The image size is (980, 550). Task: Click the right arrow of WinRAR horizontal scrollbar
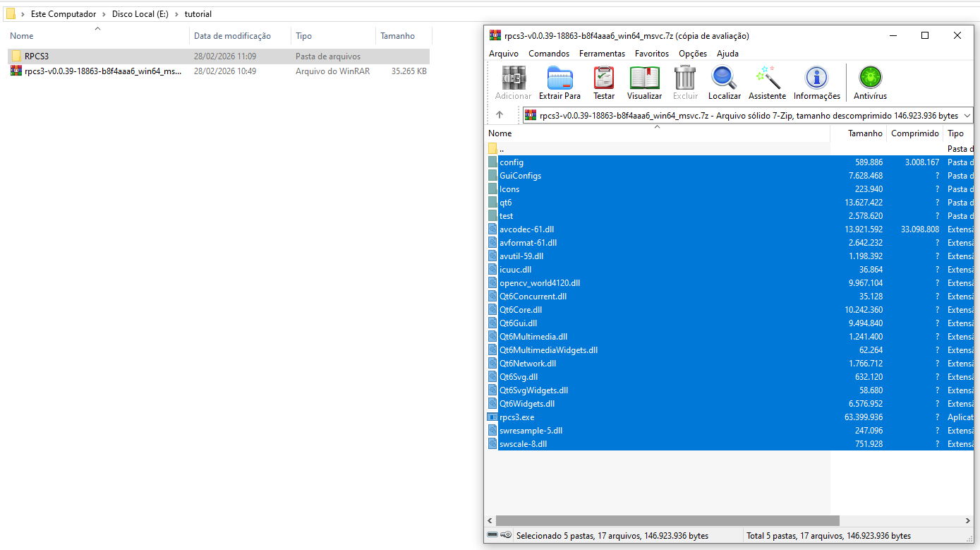[x=969, y=521]
